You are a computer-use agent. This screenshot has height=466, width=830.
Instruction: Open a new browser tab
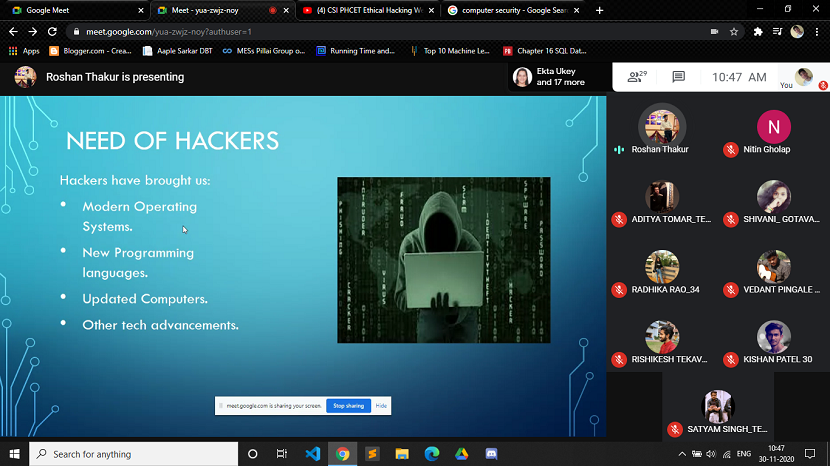(599, 10)
